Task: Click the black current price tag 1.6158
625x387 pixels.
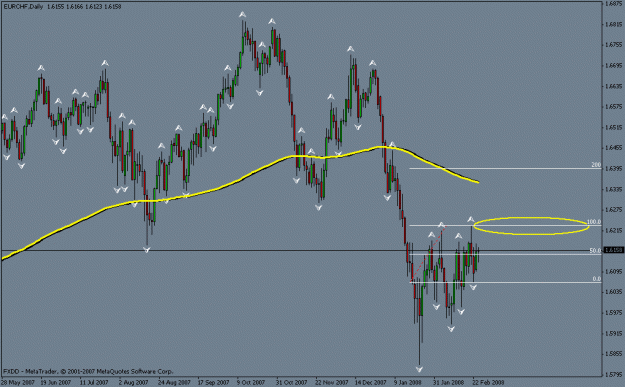Action: pos(613,250)
